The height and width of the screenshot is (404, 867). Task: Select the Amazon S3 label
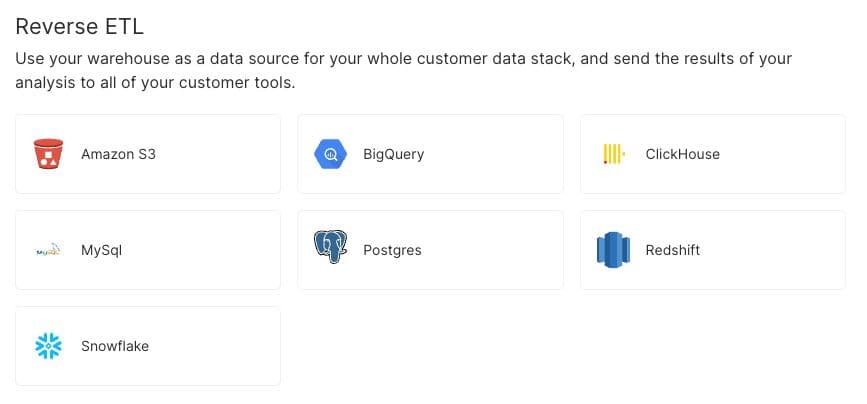pos(118,154)
